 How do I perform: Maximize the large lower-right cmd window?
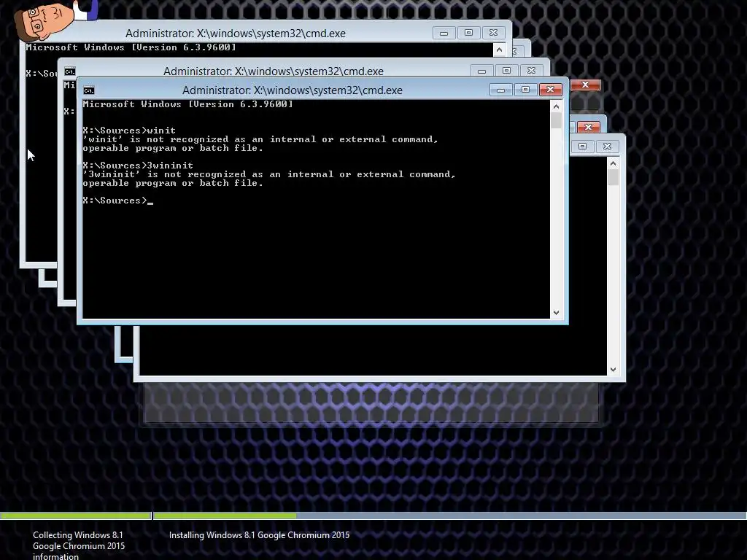(x=582, y=146)
